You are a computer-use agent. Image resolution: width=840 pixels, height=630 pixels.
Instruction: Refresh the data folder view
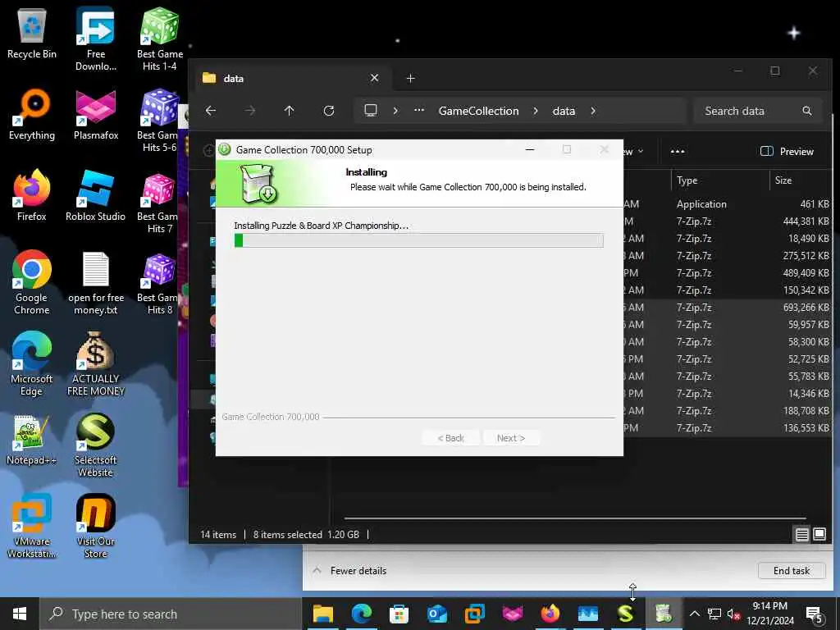(x=329, y=111)
